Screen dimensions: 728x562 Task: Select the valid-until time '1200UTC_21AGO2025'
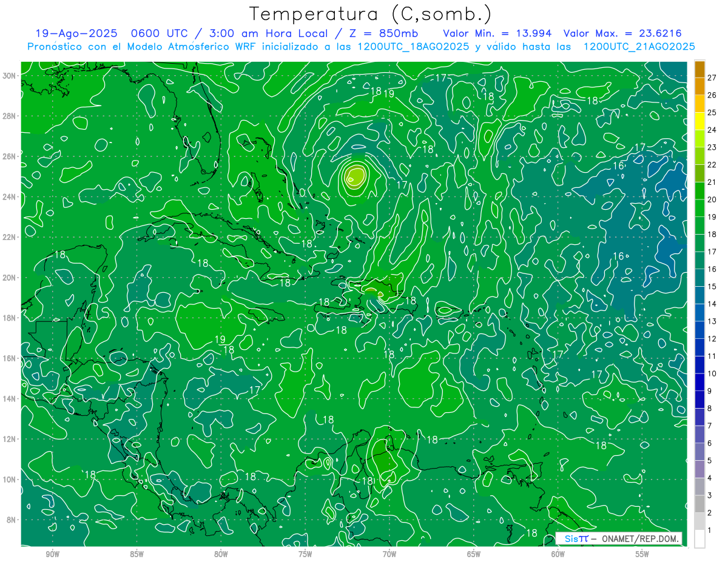(x=639, y=47)
